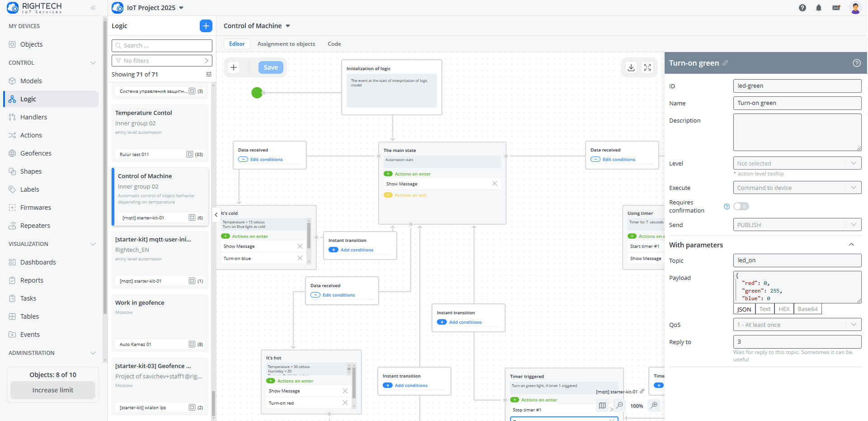
Task: Download the logic diagram
Action: (x=631, y=67)
